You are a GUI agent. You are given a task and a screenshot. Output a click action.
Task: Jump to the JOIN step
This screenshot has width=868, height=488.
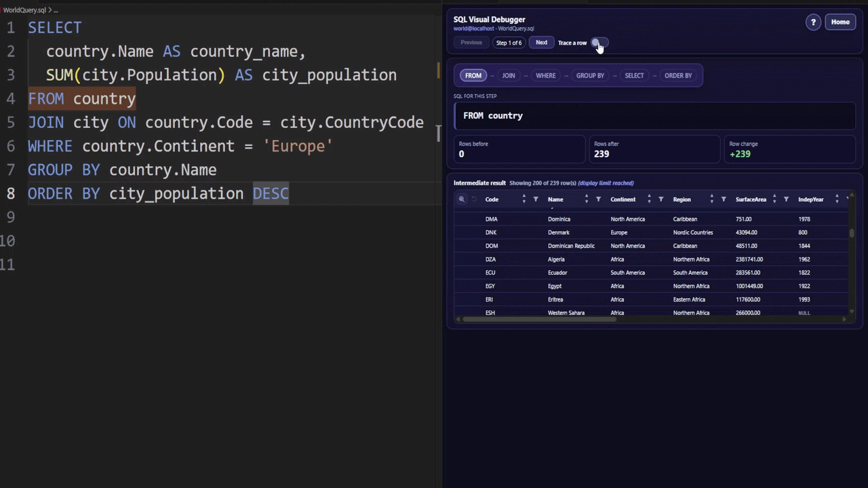[509, 75]
